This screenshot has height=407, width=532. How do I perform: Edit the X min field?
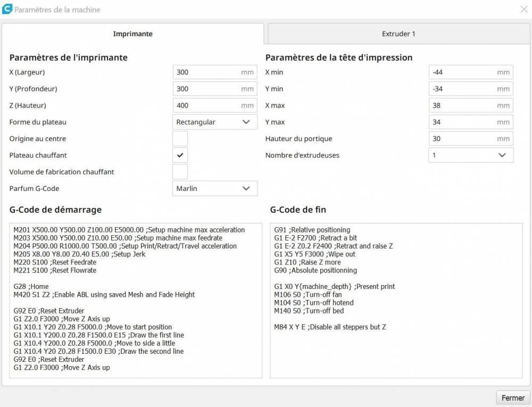click(463, 72)
